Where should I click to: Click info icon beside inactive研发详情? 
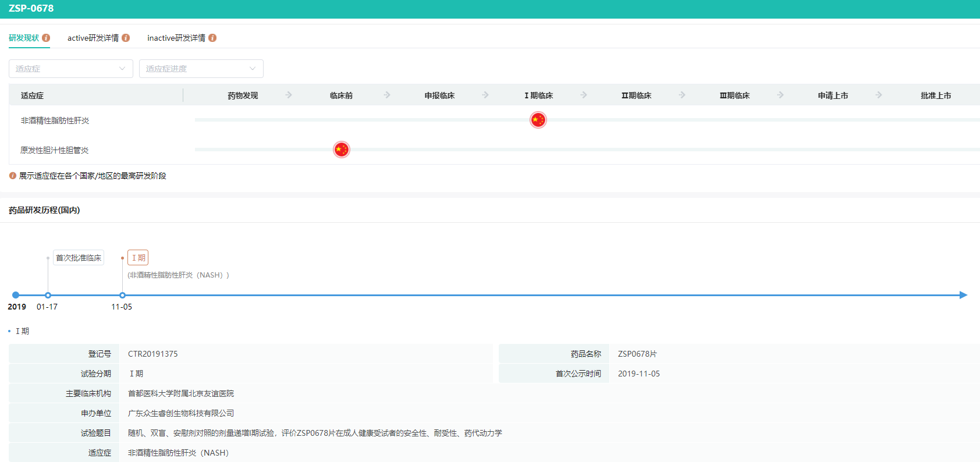[212, 38]
